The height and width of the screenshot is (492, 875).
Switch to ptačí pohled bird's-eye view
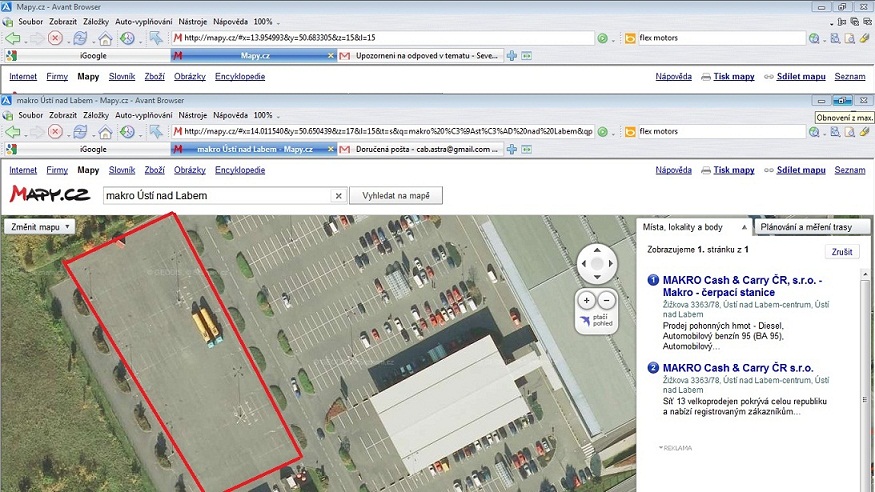coord(597,321)
